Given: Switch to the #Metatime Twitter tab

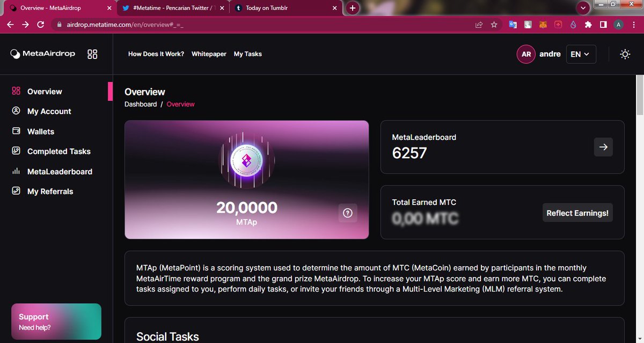Looking at the screenshot, I should 173,8.
